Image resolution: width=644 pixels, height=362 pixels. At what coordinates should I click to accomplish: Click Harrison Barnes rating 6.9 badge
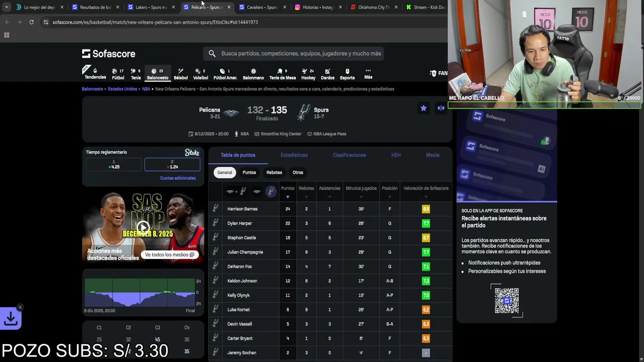426,209
